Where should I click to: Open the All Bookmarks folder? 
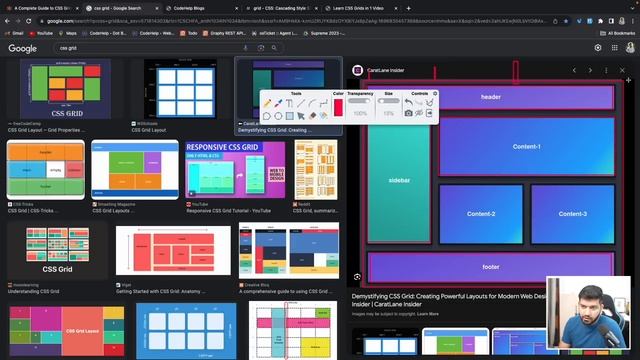coord(618,33)
